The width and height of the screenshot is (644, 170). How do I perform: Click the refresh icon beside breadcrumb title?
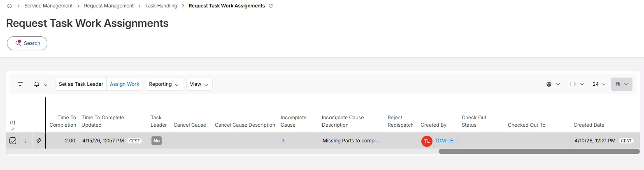tap(270, 6)
